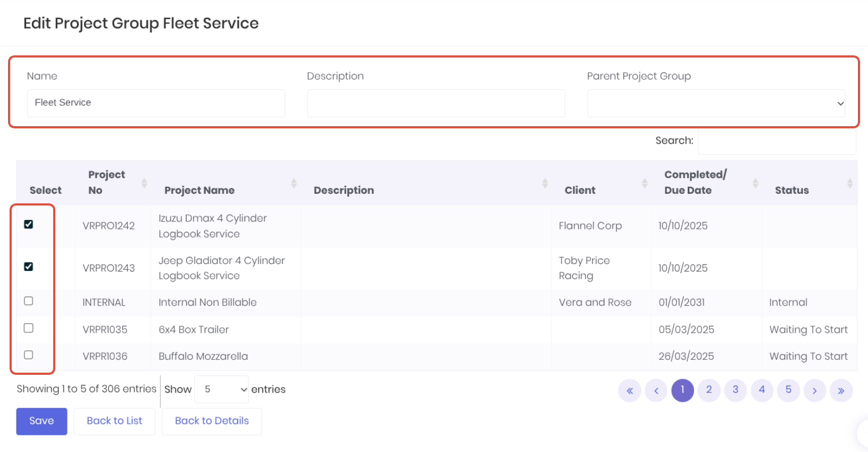This screenshot has width=868, height=452.
Task: Uncheck Izuzu Dmax project VRPRO1242
Action: coord(29,224)
